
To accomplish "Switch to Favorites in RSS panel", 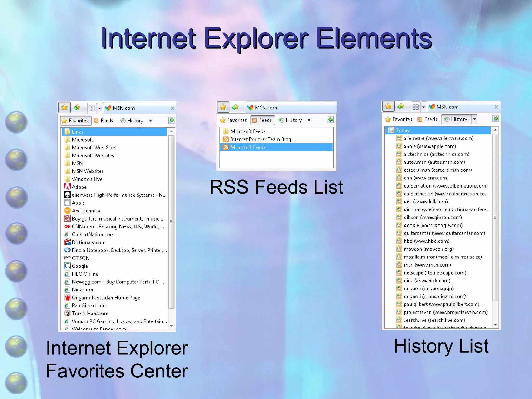I will tap(233, 120).
